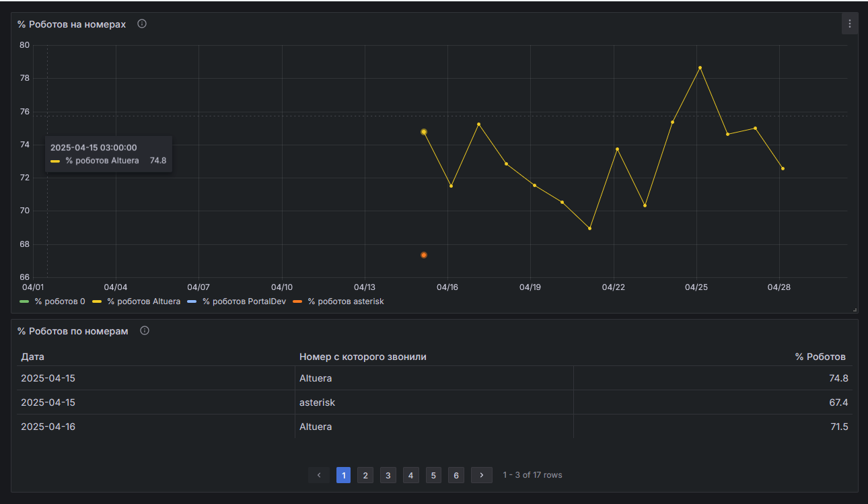Toggle the % роботов Altuera legend series
Viewport: 868px width, 504px height.
(x=137, y=301)
